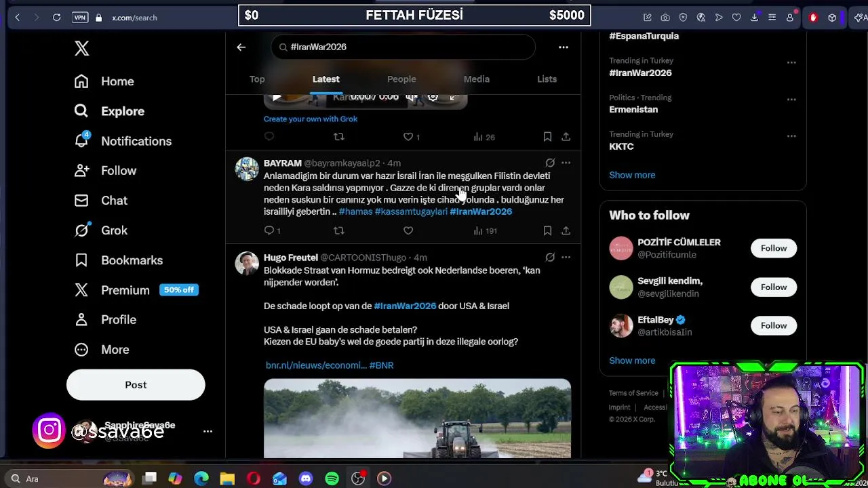
Task: Open Grok explain icon on Hugo Freutel's tweet
Action: [550, 257]
